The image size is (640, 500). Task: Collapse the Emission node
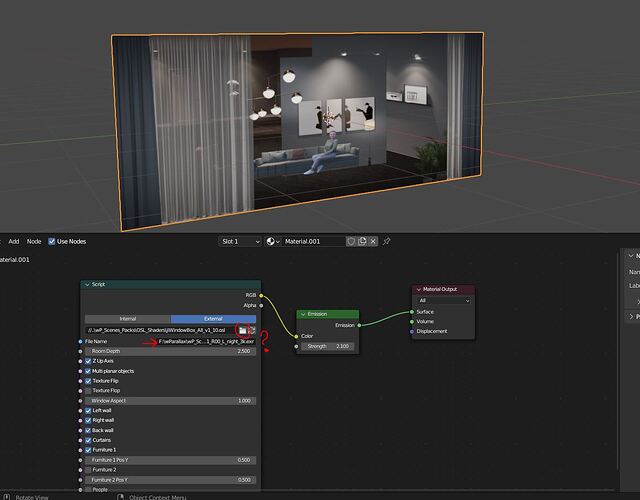tap(303, 314)
